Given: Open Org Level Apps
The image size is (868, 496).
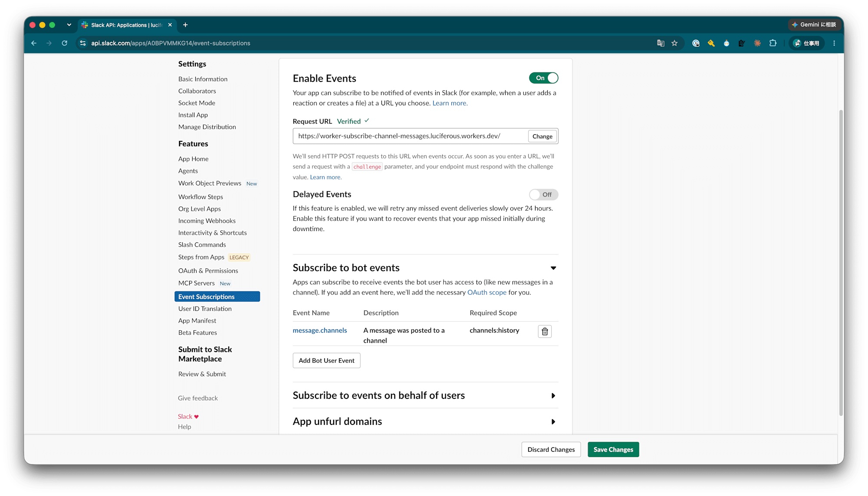Looking at the screenshot, I should tap(200, 209).
